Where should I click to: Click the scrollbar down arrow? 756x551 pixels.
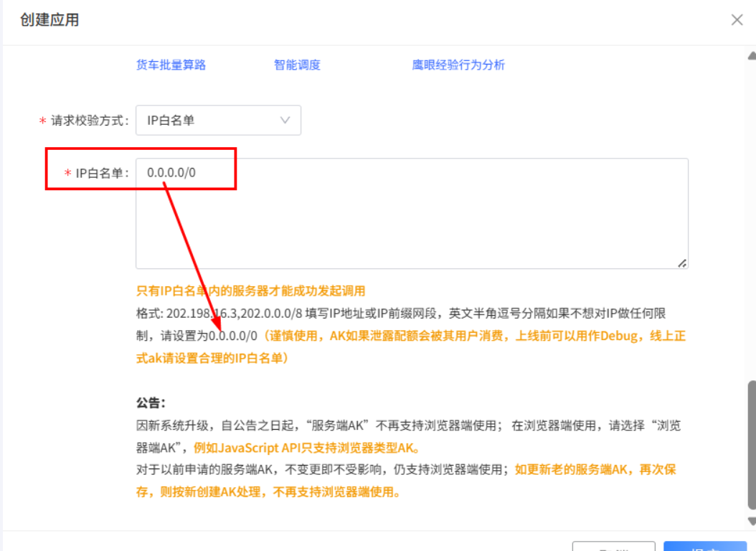(751, 522)
